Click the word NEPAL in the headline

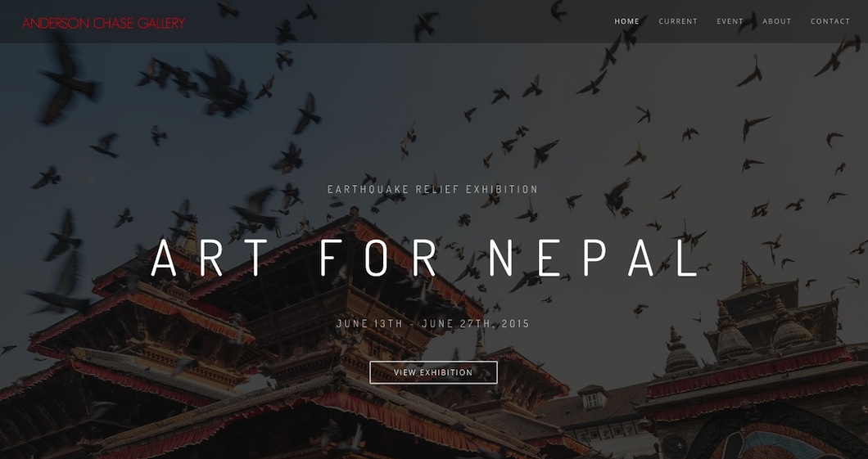click(592, 258)
